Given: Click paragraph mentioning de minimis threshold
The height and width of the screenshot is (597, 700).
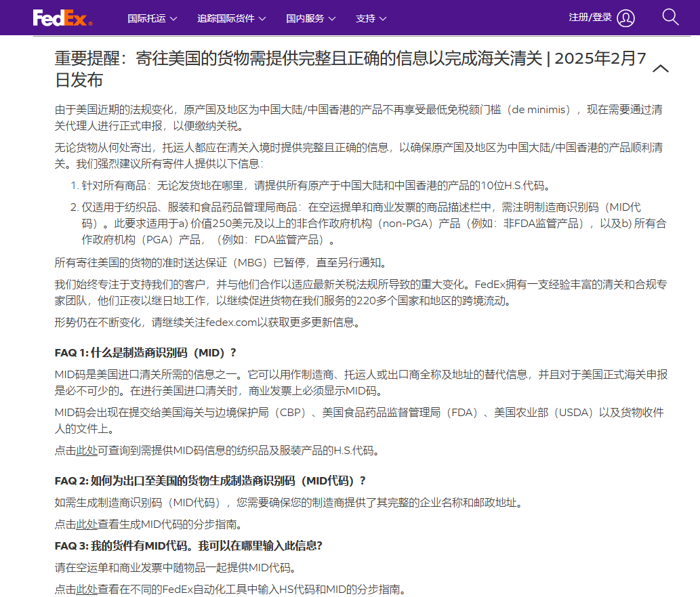Looking at the screenshot, I should click(x=358, y=118).
